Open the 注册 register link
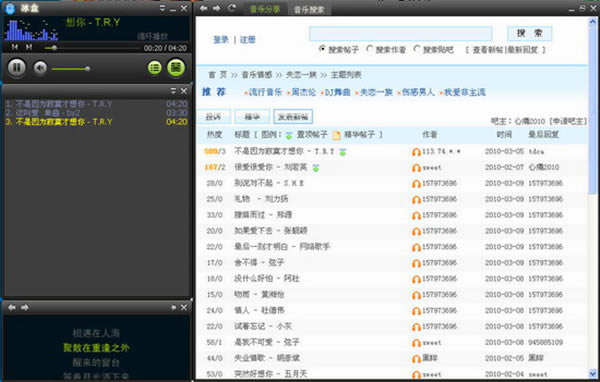The width and height of the screenshot is (600, 382). coord(248,39)
